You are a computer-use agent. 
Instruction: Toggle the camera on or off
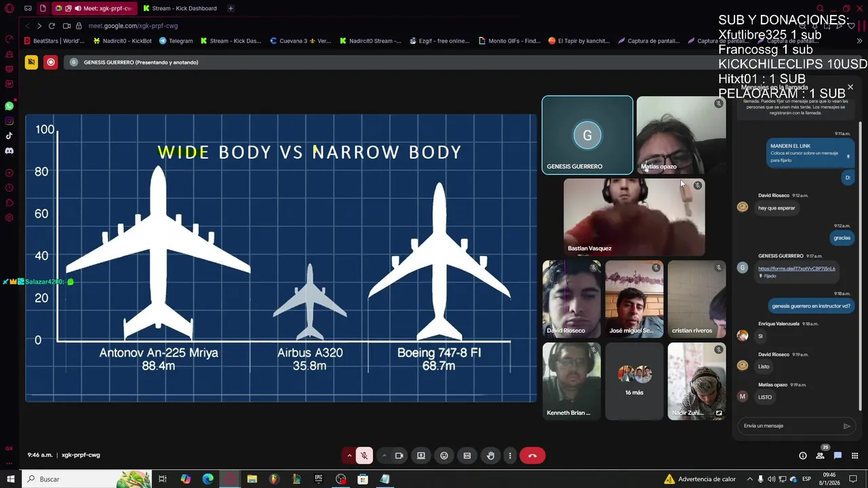[399, 455]
